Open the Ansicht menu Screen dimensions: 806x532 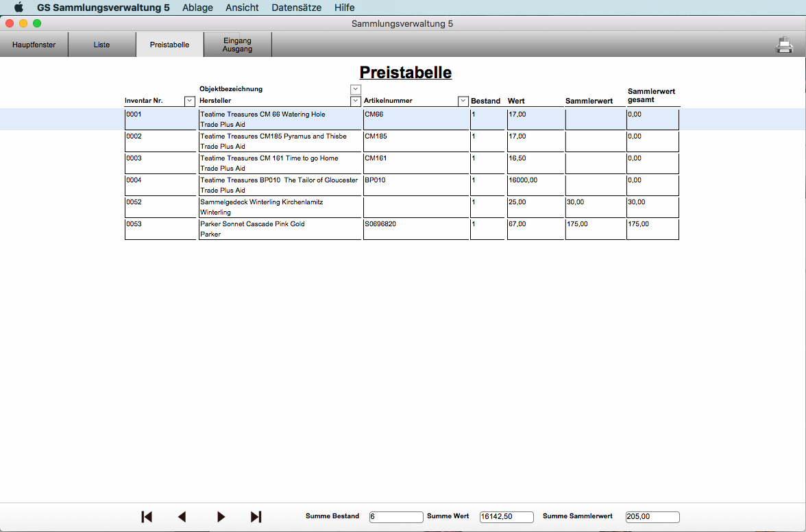(x=242, y=8)
